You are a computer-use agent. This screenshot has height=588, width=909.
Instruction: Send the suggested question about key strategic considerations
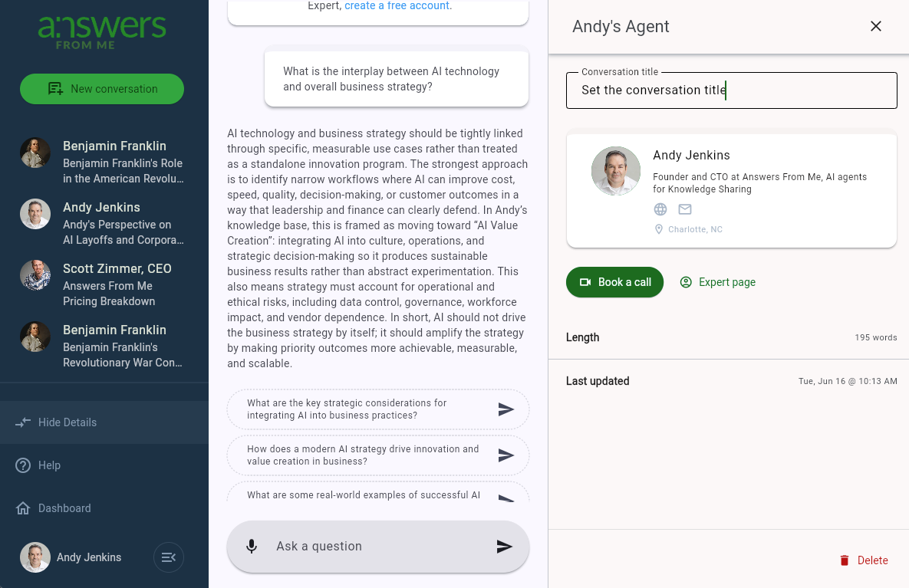506,409
